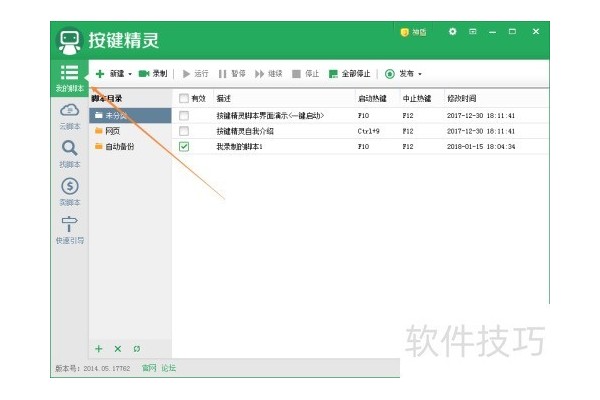Viewport: 600px width, 400px height.
Task: Click the 2018-01-15 18:04:34 timestamp cell
Action: 481,146
